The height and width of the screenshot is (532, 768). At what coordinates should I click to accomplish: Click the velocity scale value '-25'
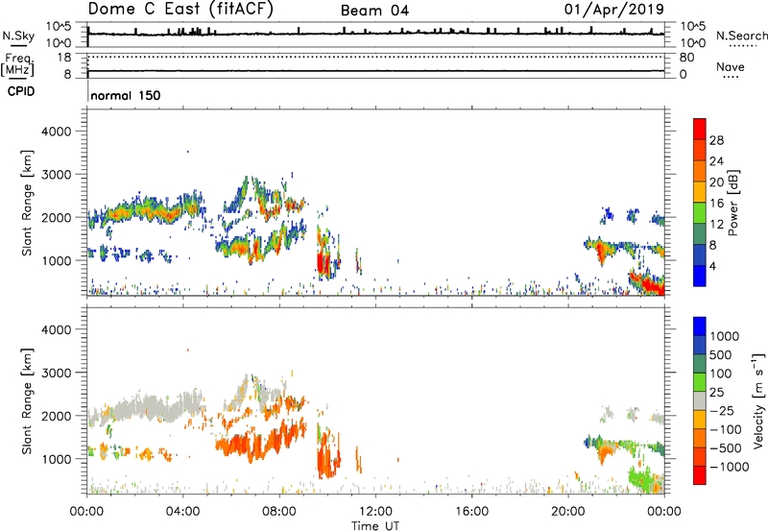pos(722,411)
